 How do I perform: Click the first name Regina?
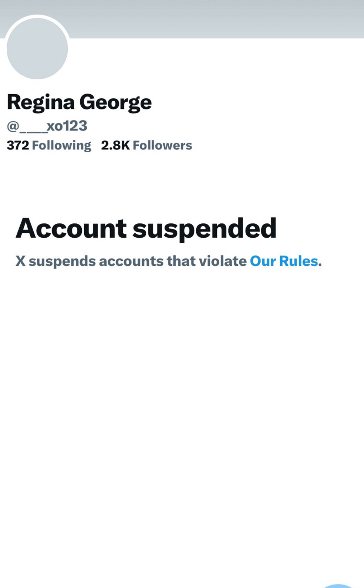coord(41,103)
